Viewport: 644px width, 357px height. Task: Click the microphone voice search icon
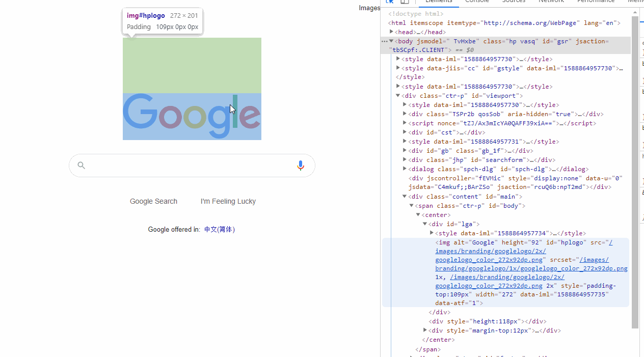(300, 166)
